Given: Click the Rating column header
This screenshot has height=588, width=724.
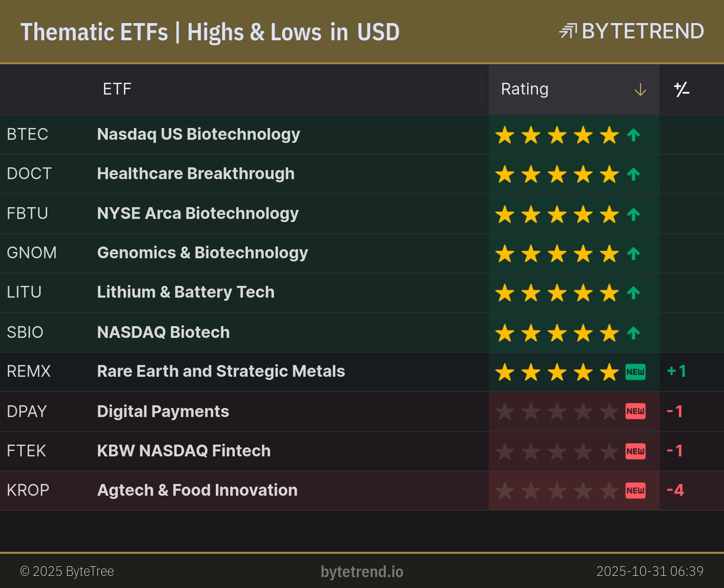Looking at the screenshot, I should pos(574,90).
